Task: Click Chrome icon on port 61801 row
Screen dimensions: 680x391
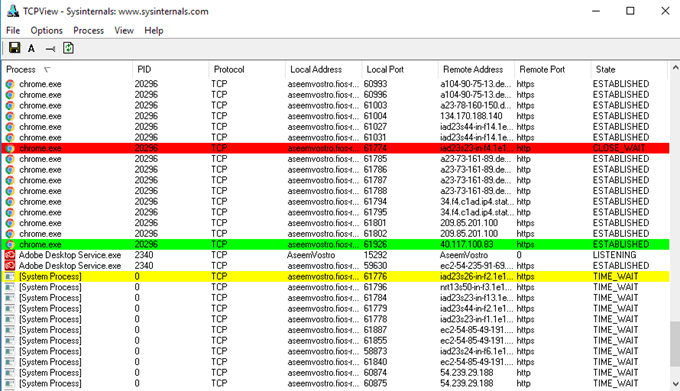Action: (10, 223)
